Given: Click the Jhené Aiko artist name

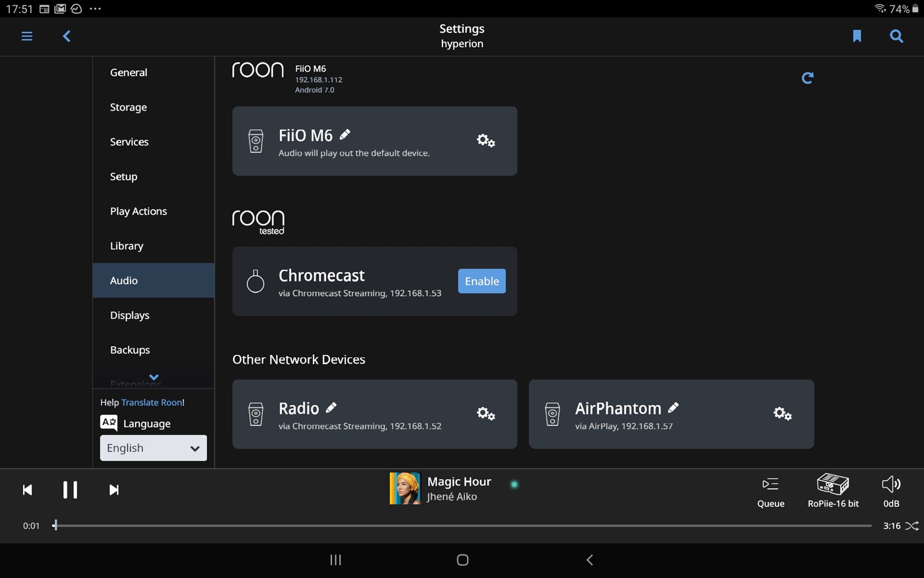Looking at the screenshot, I should (x=452, y=497).
